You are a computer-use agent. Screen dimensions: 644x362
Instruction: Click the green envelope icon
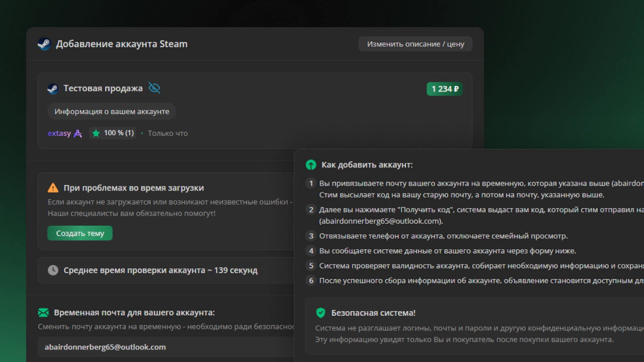pos(43,313)
